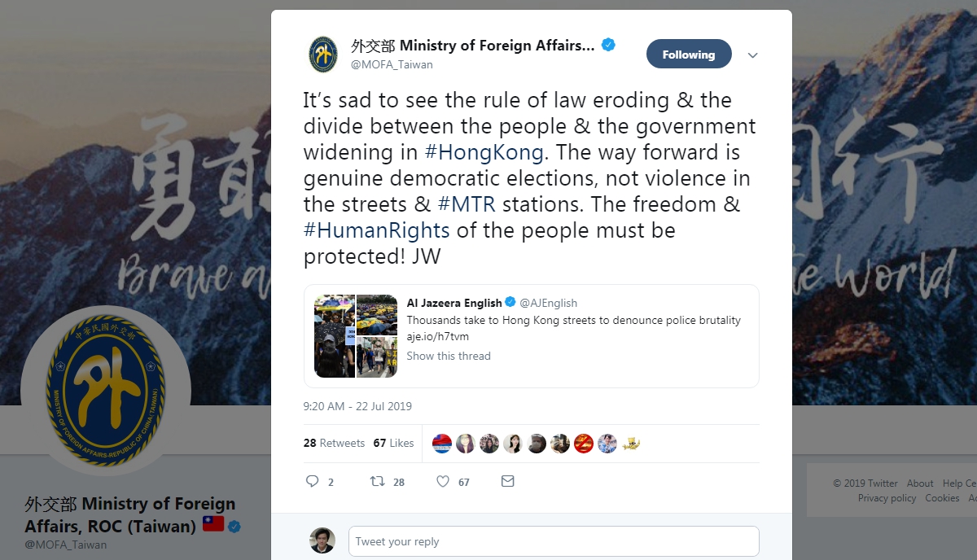Open the quoted Al Jazeera tweet image
Image resolution: width=977 pixels, height=560 pixels.
(356, 336)
